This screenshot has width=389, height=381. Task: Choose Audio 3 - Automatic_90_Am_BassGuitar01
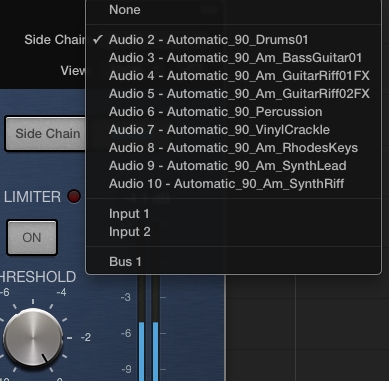pos(233,58)
